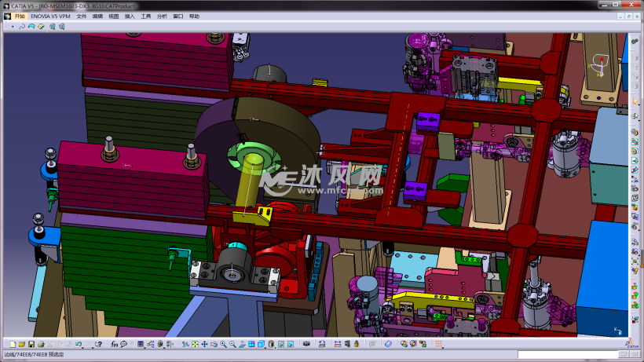Image resolution: width=644 pixels, height=362 pixels.
Task: Click the Zoom In magnifier icon
Action: click(223, 344)
